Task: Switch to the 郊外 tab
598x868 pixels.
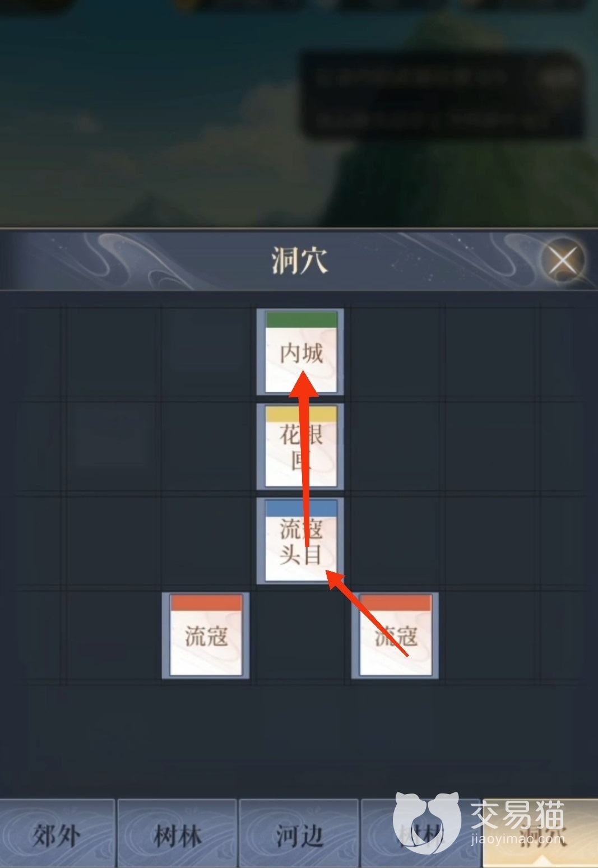Action: pyautogui.click(x=57, y=835)
